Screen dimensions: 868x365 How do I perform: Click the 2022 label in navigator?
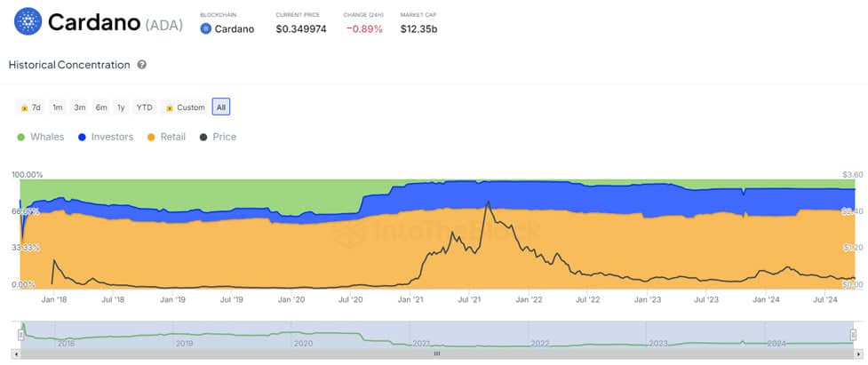pyautogui.click(x=539, y=344)
